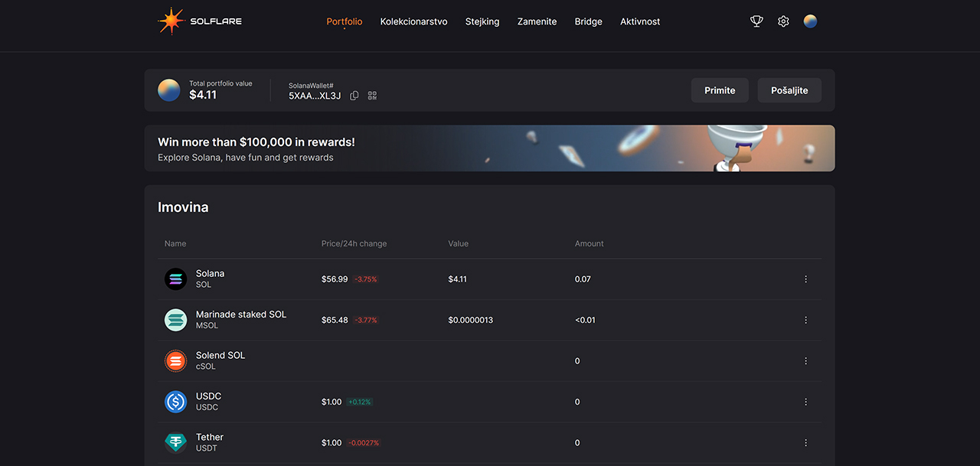Open settings via the gear icon

click(783, 21)
